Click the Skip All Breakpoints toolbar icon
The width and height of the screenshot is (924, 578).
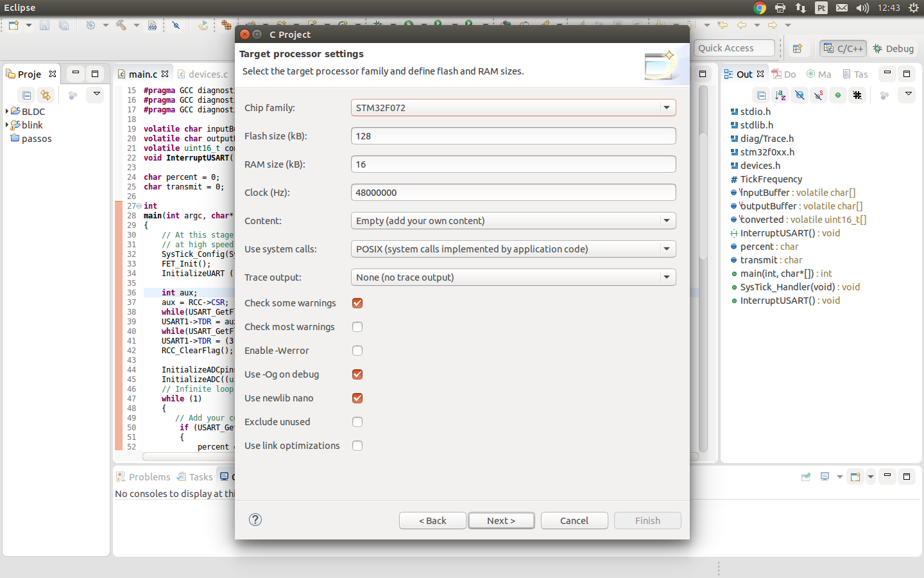(176, 25)
